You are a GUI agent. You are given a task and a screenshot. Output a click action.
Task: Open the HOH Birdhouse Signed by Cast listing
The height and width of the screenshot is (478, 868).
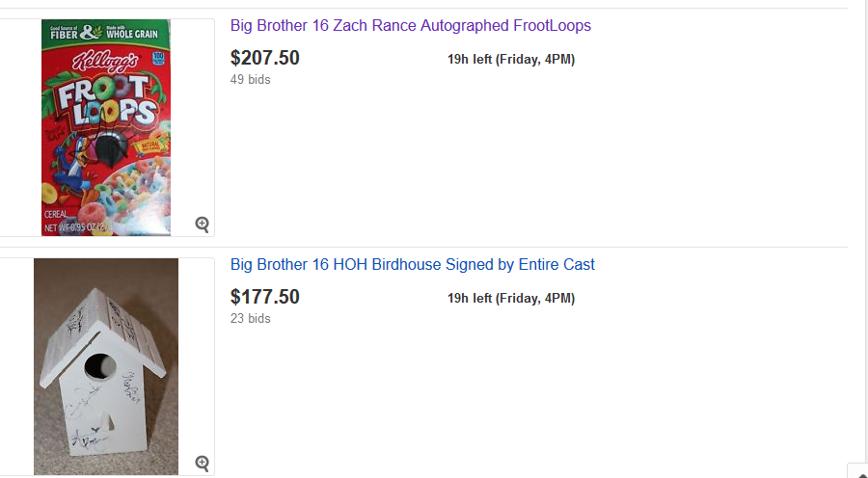[412, 265]
